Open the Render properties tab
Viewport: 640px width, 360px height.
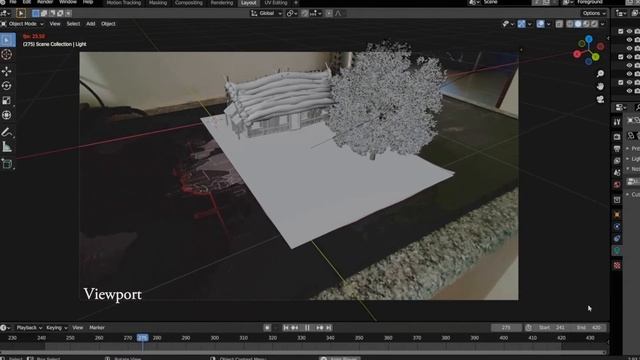pyautogui.click(x=617, y=137)
